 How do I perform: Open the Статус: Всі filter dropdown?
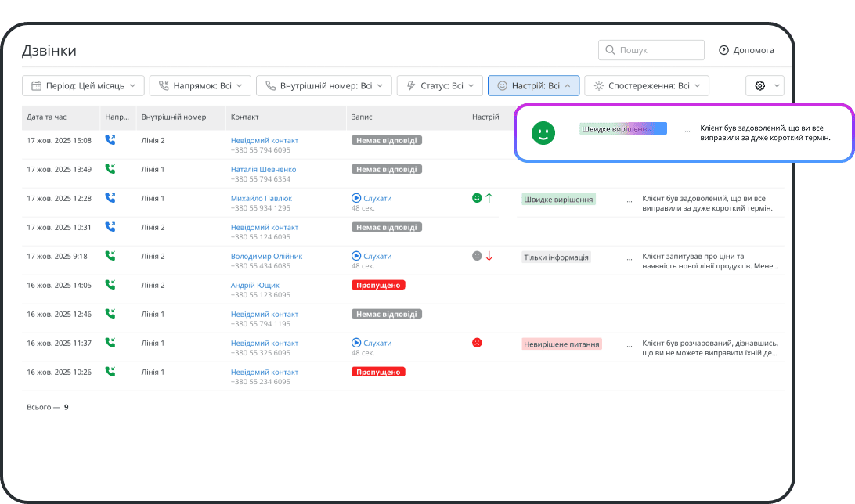[x=438, y=85]
